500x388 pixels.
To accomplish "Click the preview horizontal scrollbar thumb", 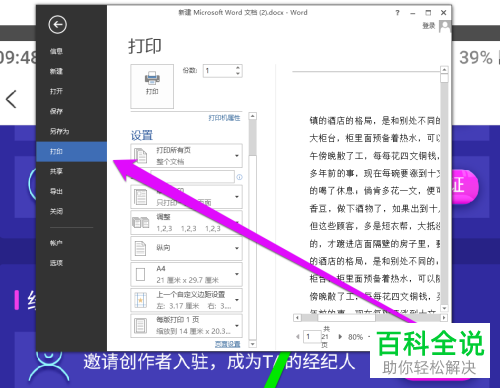I will point(346,318).
